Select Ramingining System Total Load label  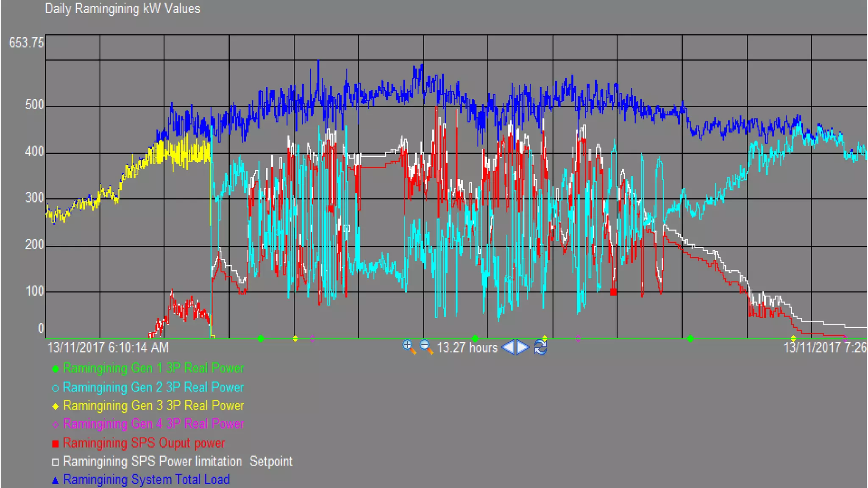pos(146,480)
